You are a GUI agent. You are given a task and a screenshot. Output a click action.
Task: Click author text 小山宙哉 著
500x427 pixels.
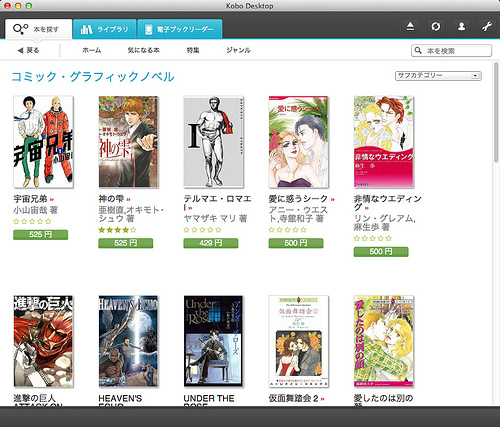click(x=36, y=210)
